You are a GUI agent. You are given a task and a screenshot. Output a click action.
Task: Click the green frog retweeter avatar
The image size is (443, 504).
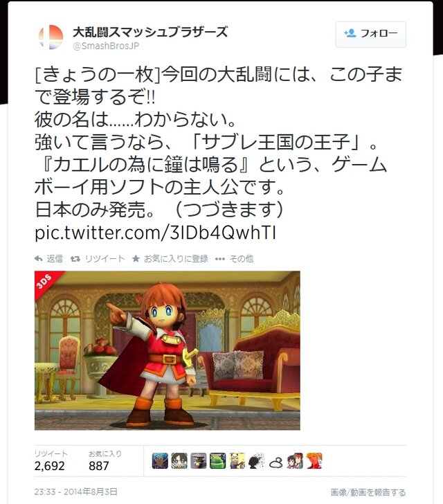[218, 460]
